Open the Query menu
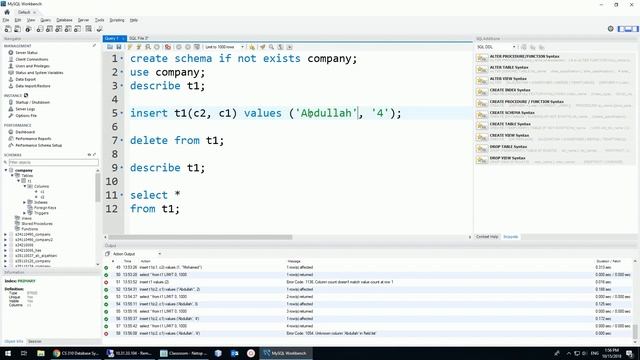Viewport: 640px width, 360px height. [46, 20]
